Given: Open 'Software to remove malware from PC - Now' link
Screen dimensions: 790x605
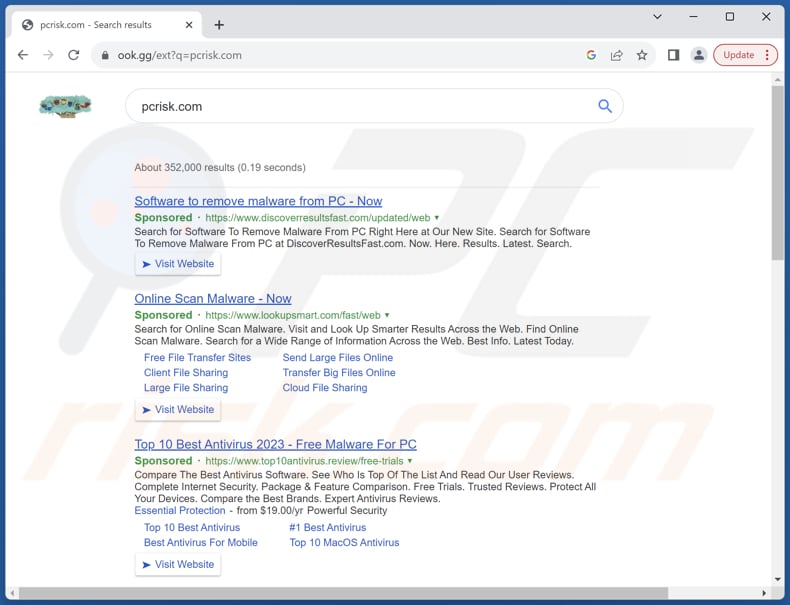Looking at the screenshot, I should (x=258, y=201).
